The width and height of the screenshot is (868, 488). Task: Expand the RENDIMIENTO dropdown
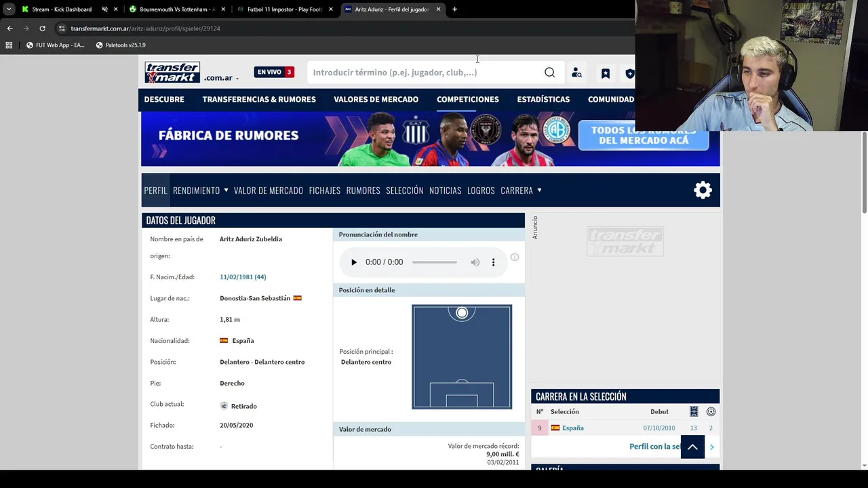click(201, 190)
